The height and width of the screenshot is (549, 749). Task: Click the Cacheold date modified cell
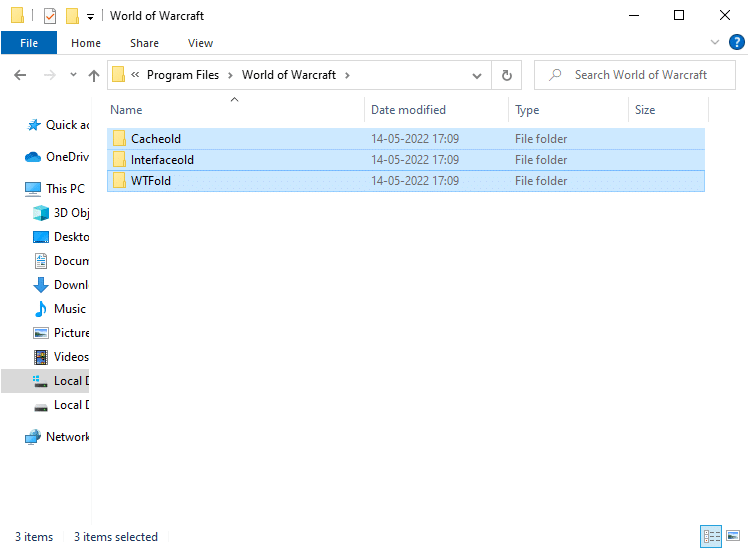coord(415,139)
